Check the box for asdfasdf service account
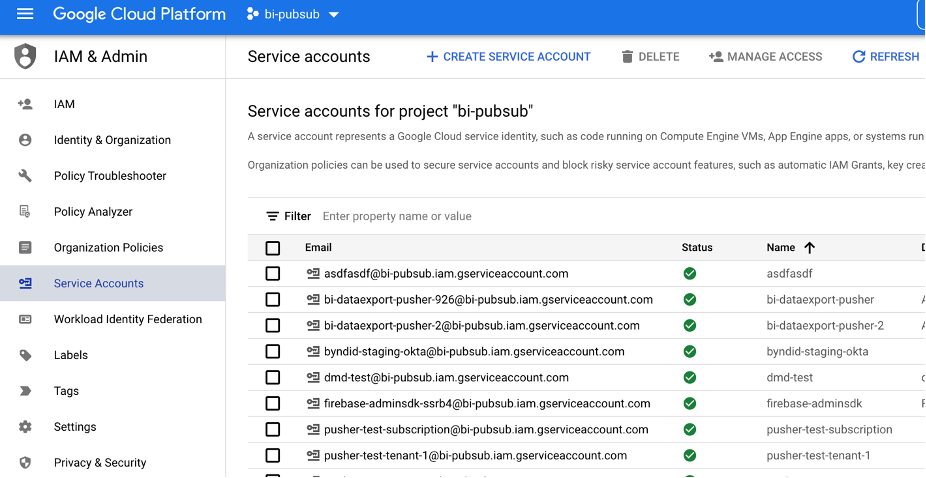Image resolution: width=926 pixels, height=478 pixels. (x=273, y=274)
